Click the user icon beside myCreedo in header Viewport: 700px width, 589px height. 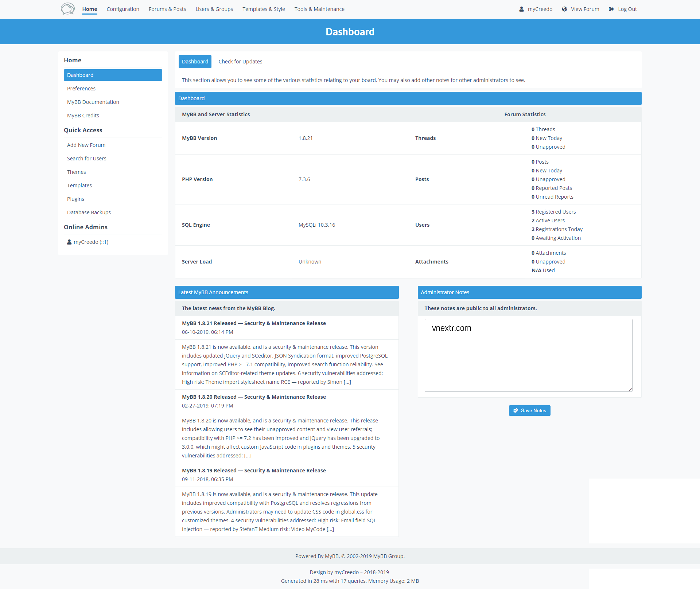click(521, 9)
